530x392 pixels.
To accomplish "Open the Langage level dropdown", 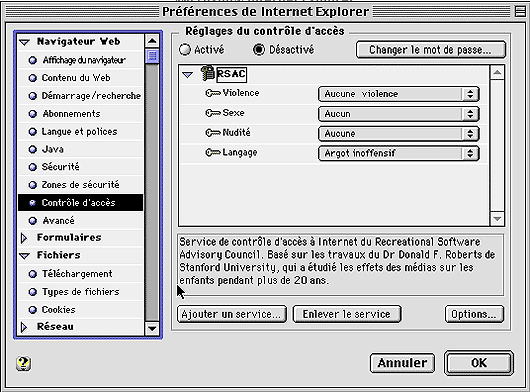I will tap(399, 153).
